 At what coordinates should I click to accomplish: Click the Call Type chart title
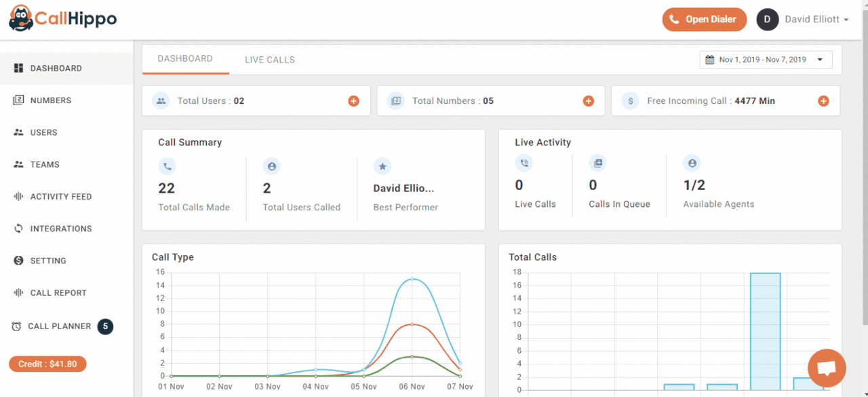point(173,257)
